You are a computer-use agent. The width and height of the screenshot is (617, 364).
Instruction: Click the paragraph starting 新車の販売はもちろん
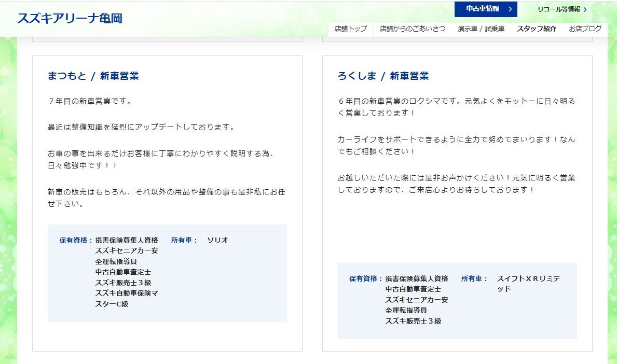(167, 198)
